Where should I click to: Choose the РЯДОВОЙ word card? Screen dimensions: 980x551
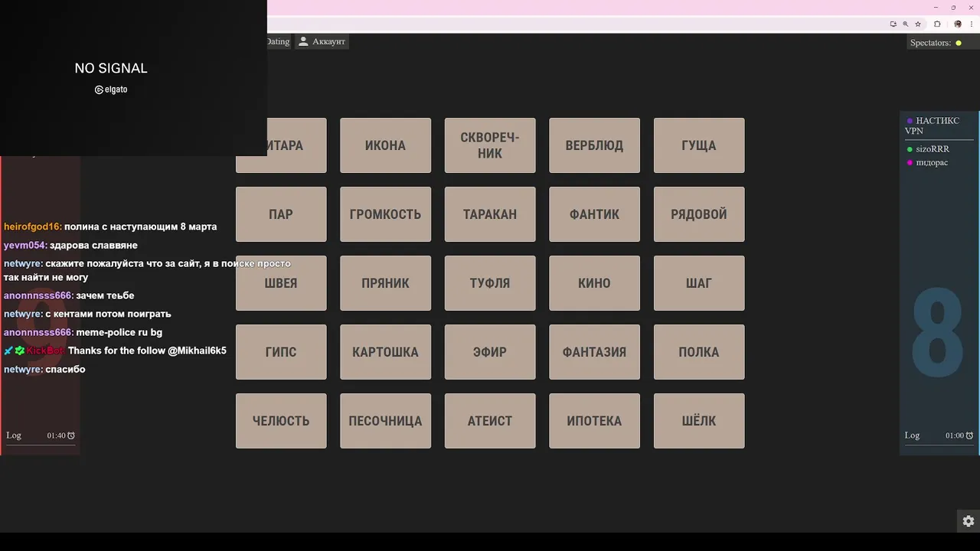click(x=699, y=214)
